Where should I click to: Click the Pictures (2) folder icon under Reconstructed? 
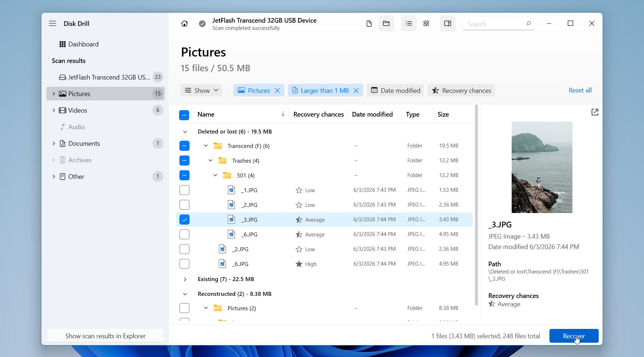[218, 308]
